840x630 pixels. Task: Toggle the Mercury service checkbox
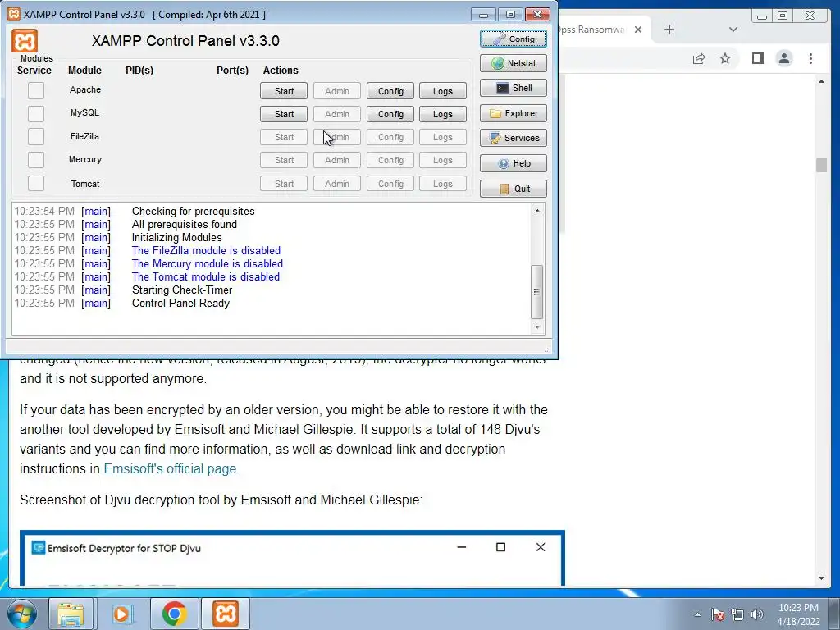click(x=36, y=160)
